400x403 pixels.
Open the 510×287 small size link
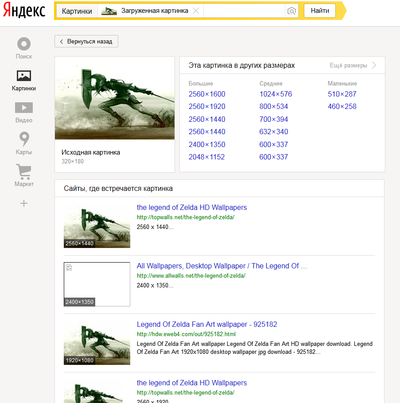tap(342, 94)
